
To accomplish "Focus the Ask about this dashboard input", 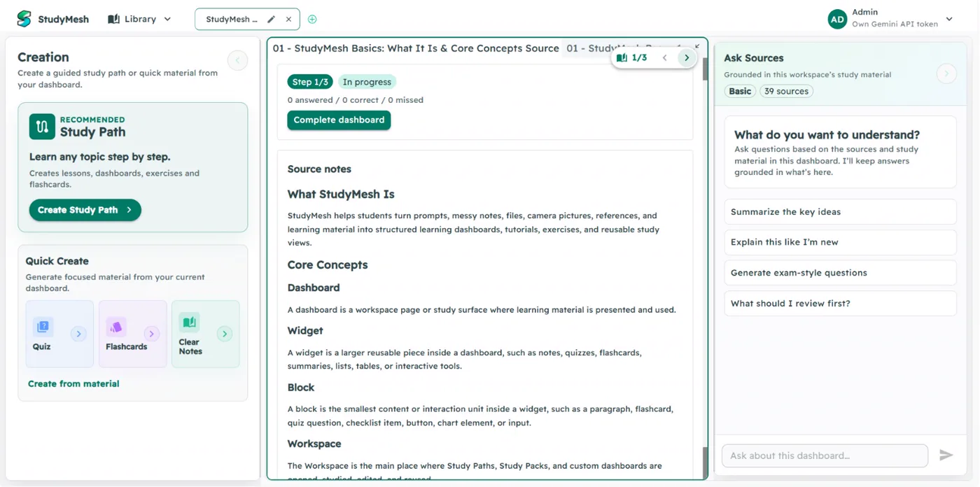I will click(825, 456).
